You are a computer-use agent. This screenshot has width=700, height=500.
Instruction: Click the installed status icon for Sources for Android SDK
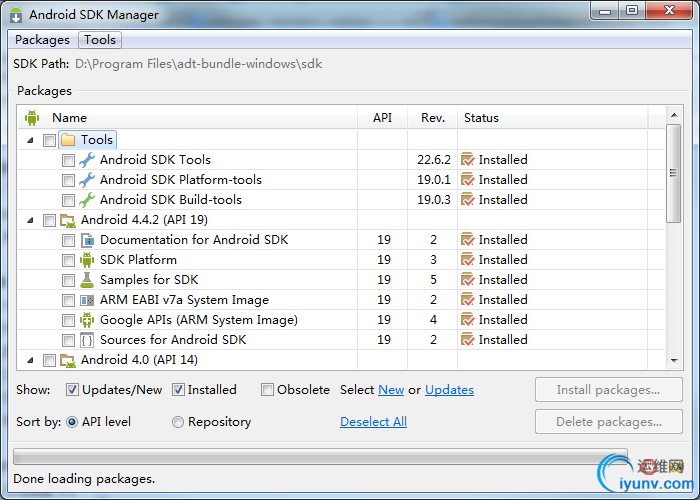coord(467,340)
